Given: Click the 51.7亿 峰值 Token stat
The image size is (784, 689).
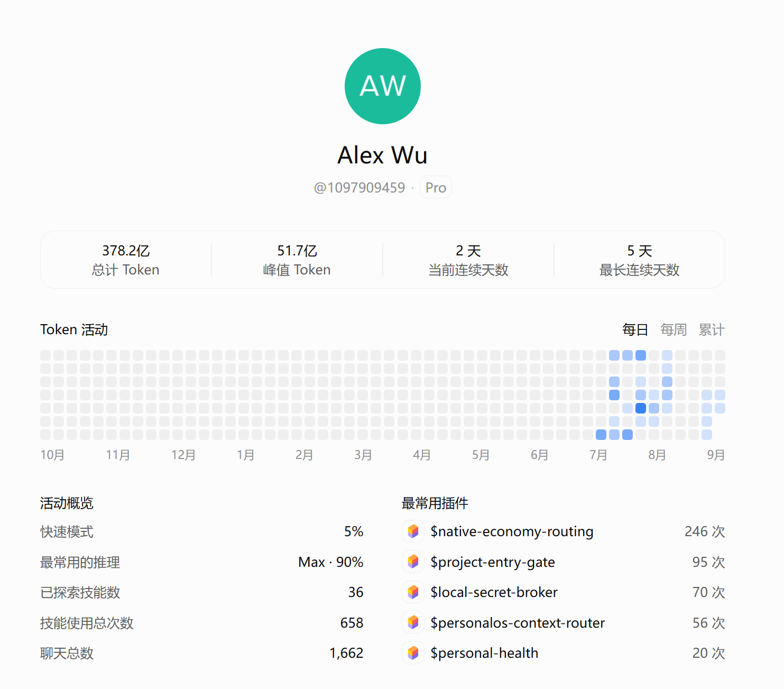Looking at the screenshot, I should pos(297,260).
